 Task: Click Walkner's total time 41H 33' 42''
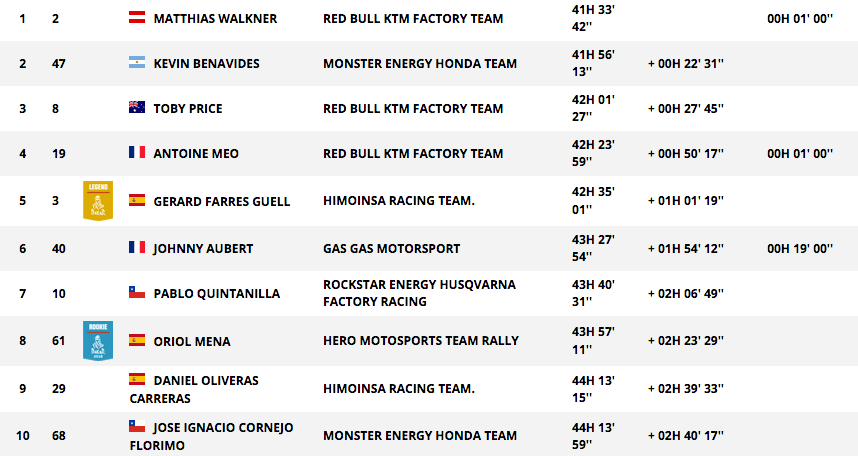593,18
